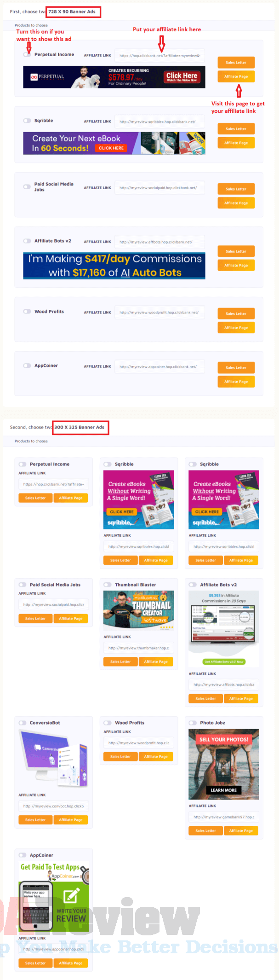Open Sales Letter under ConversioBot
This screenshot has width=279, height=980.
click(x=35, y=820)
